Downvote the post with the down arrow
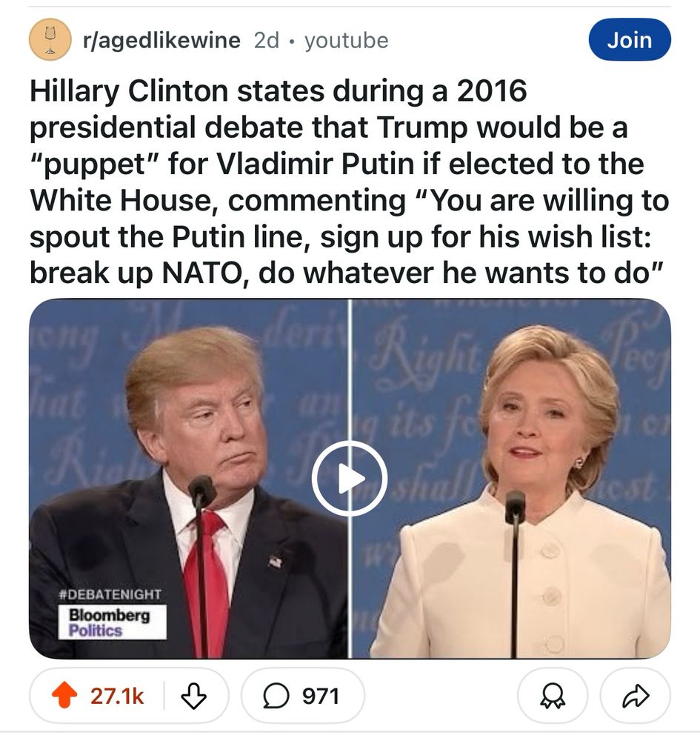The width and height of the screenshot is (700, 741). pos(193,696)
